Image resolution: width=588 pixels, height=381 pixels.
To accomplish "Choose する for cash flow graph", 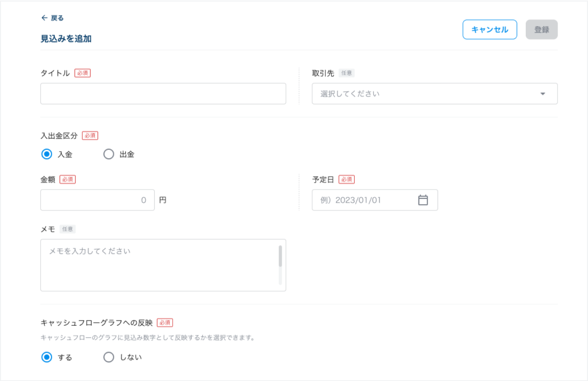I will click(47, 357).
